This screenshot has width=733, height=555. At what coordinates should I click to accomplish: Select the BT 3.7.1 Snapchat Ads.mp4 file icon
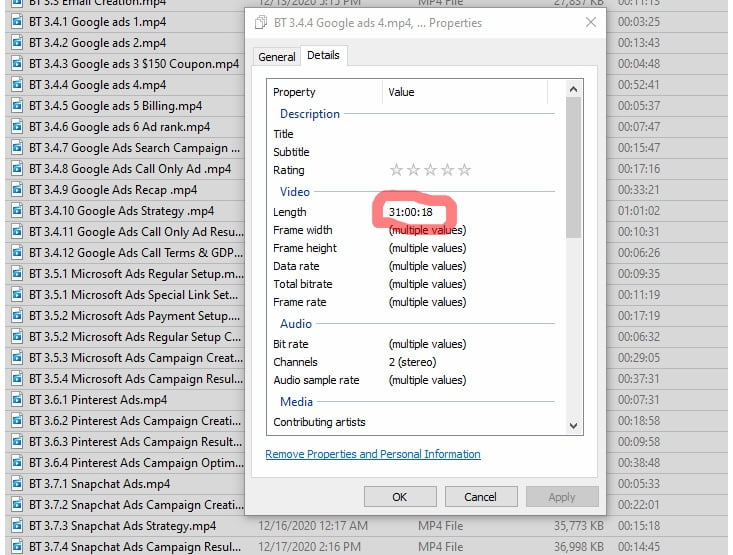(17, 484)
